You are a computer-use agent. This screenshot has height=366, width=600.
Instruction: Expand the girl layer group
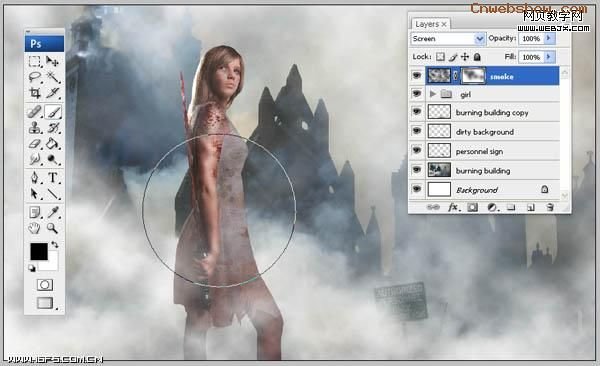click(x=433, y=94)
